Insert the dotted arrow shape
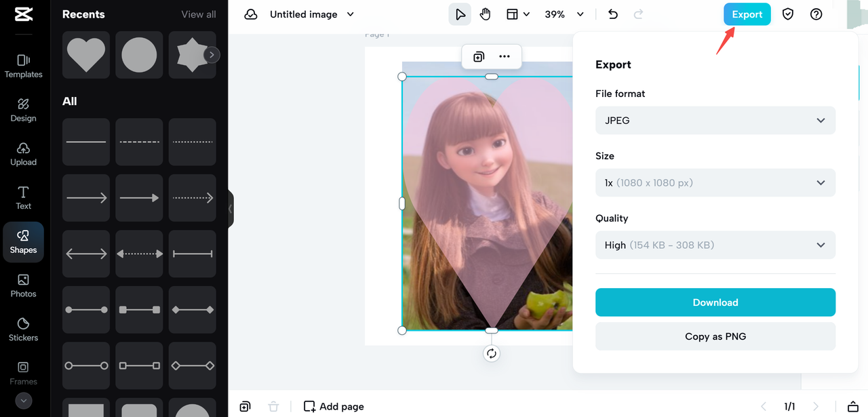The height and width of the screenshot is (417, 868). tap(193, 198)
